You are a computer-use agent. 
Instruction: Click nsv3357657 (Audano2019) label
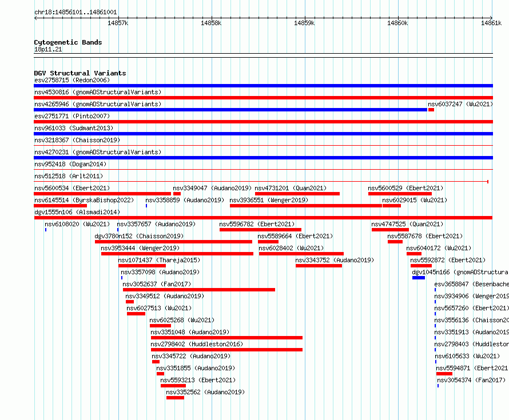(156, 224)
